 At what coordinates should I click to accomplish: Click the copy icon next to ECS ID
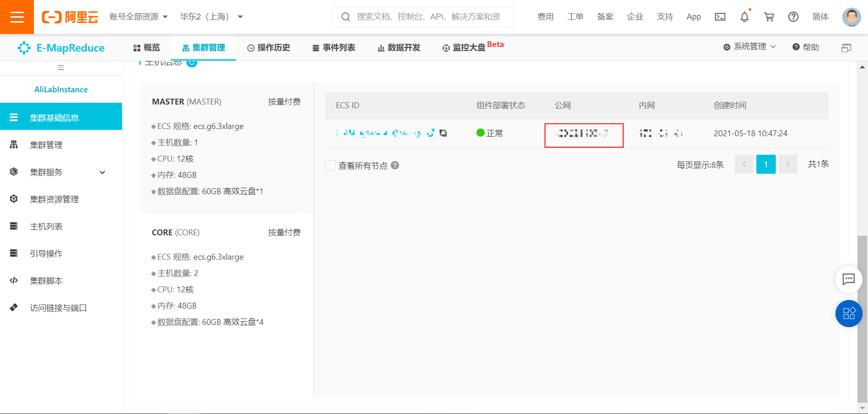(443, 133)
